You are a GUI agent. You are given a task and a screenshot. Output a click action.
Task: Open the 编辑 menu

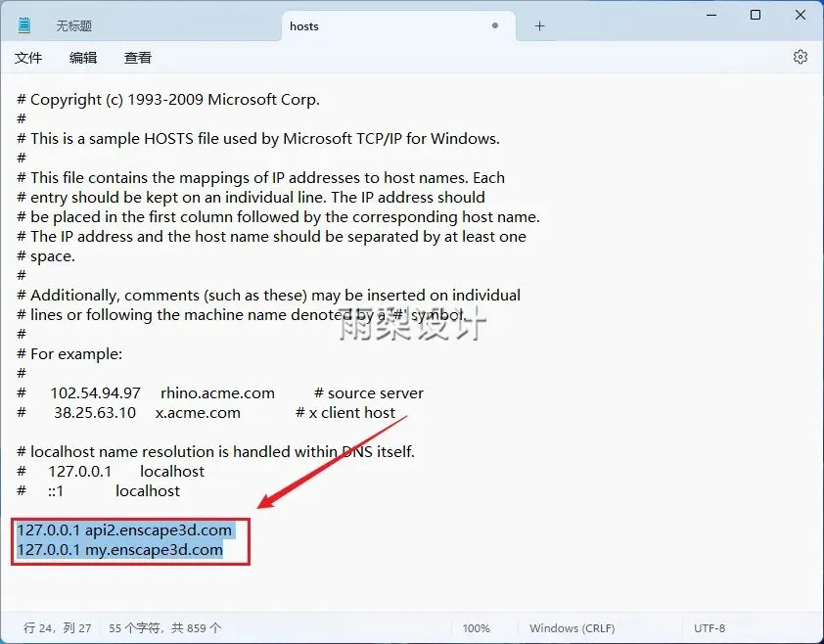(x=83, y=58)
